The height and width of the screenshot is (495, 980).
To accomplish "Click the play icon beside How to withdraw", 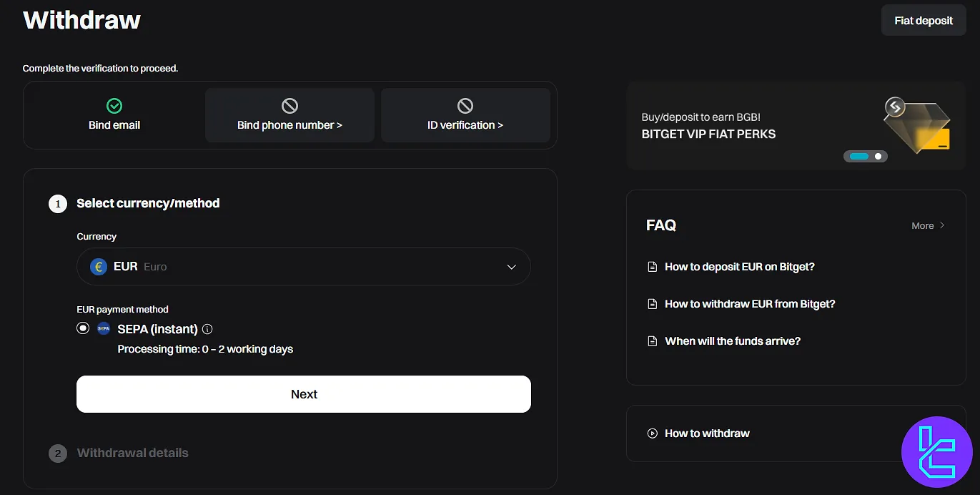I will pos(652,433).
